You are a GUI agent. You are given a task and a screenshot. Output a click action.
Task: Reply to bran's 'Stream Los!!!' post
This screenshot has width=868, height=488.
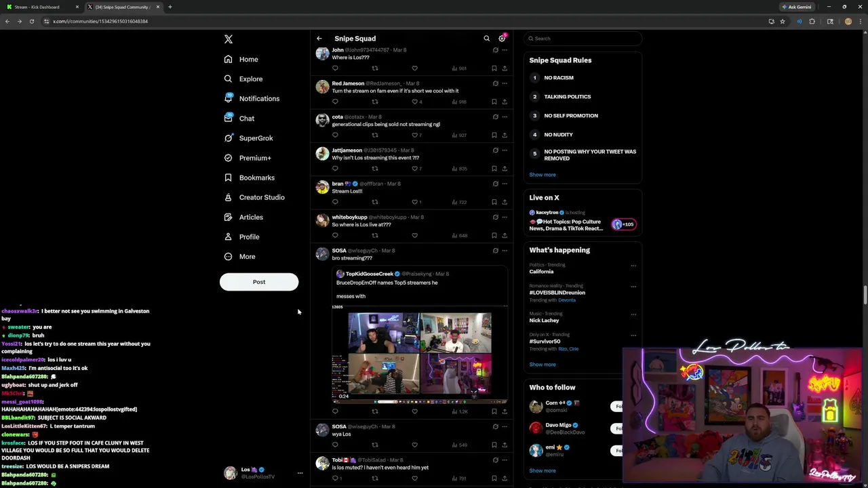pyautogui.click(x=335, y=202)
